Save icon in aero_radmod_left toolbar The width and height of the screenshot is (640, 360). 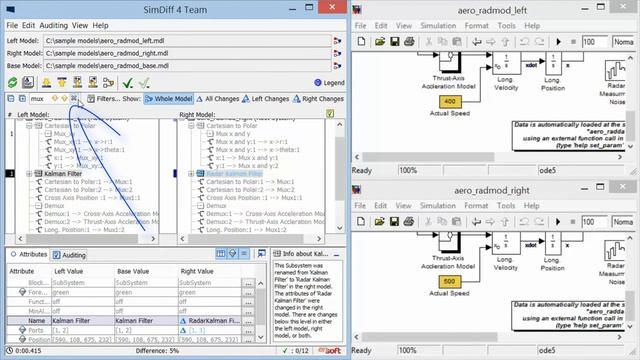[395, 42]
